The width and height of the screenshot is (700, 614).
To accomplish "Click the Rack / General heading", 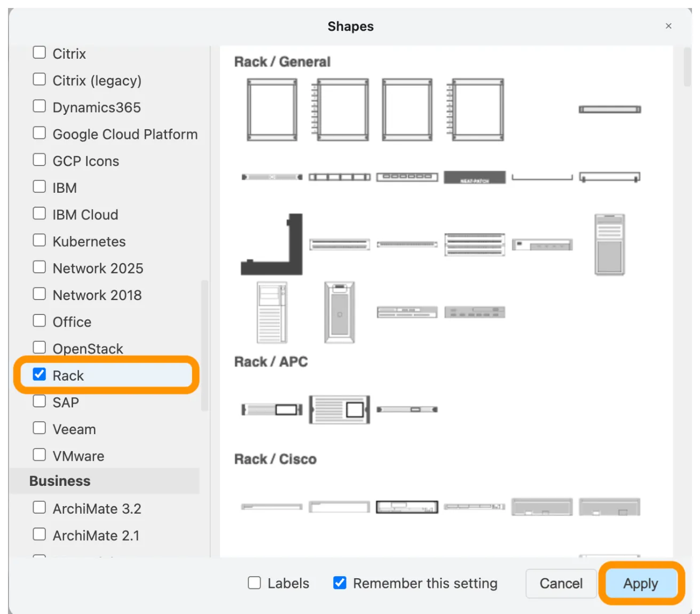I will (x=282, y=62).
